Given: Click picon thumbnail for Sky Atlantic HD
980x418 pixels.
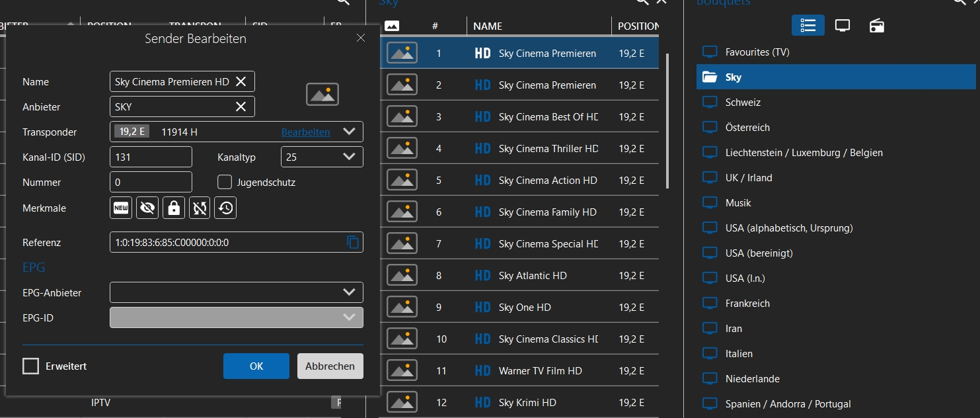Looking at the screenshot, I should click(x=402, y=276).
